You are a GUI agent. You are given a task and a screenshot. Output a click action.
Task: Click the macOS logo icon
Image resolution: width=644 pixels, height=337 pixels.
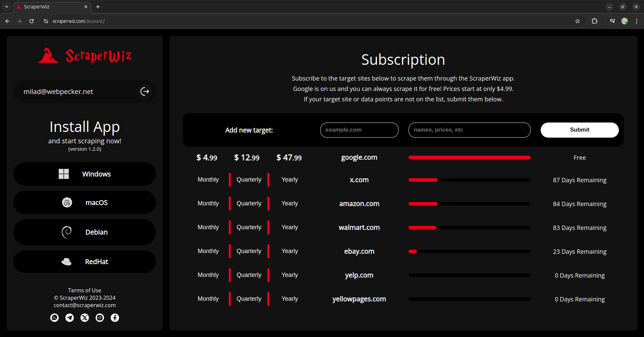click(x=67, y=202)
